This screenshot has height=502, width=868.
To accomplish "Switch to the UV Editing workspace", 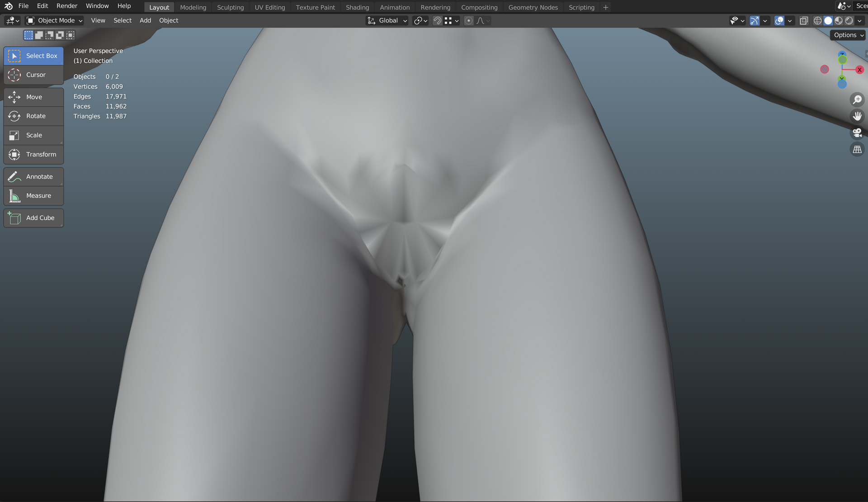I will click(x=270, y=8).
